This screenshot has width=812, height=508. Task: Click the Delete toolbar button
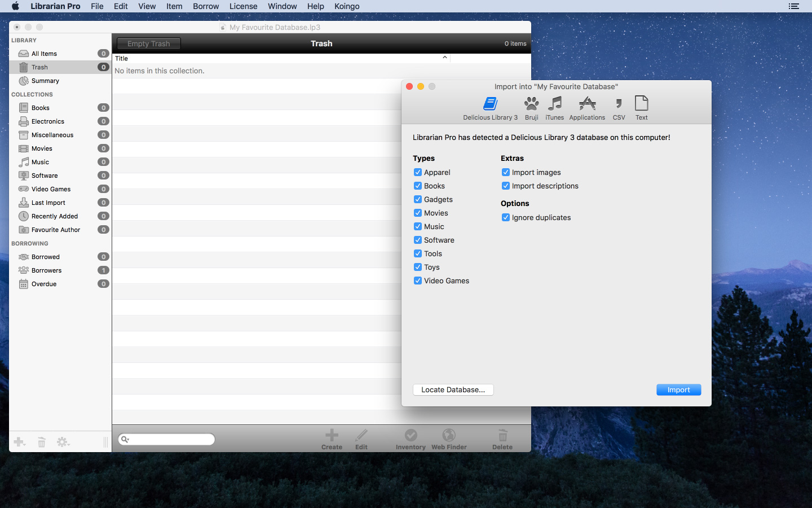pos(502,439)
